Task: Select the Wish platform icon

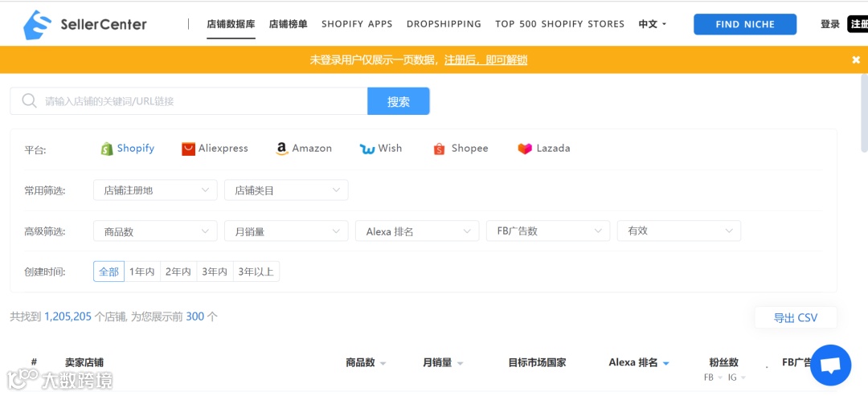Action: pyautogui.click(x=367, y=149)
